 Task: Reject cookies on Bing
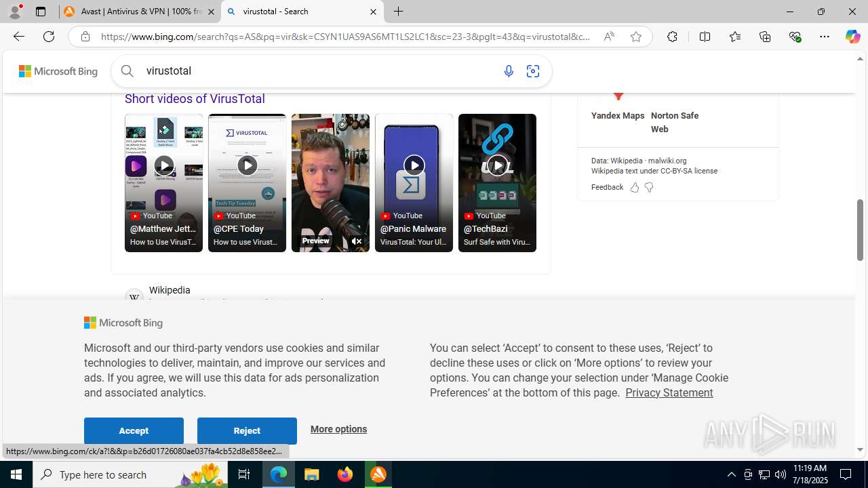tap(247, 431)
